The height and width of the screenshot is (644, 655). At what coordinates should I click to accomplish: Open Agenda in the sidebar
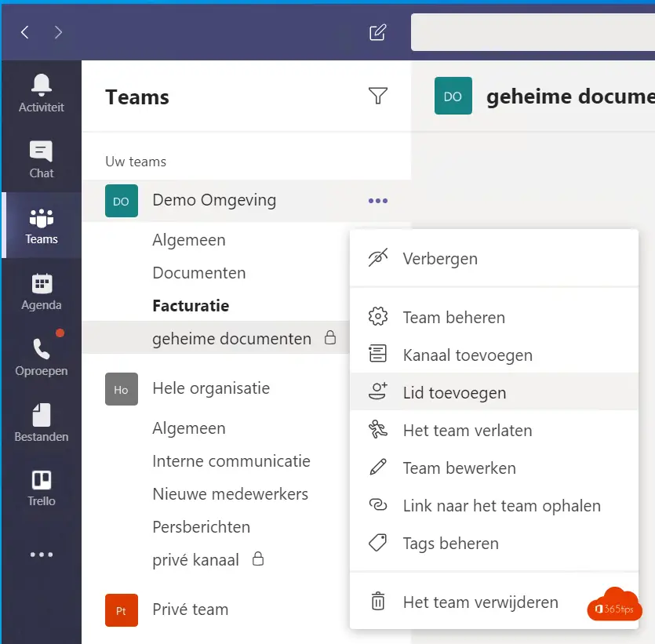click(42, 291)
